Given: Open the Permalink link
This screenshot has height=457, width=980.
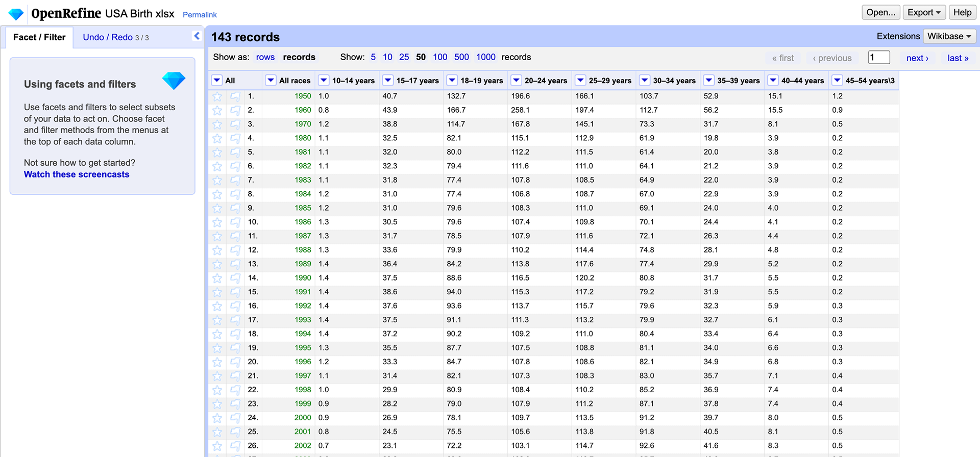Looking at the screenshot, I should (200, 15).
